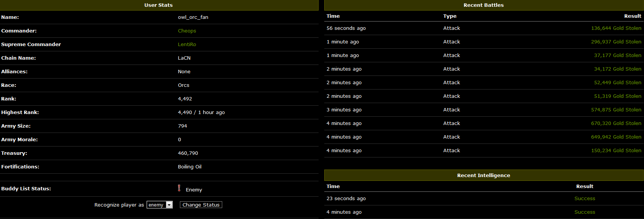Viewport: 644px width, 219px height.
Task: Open the 37,177 Gold Stolen result
Action: click(617, 56)
